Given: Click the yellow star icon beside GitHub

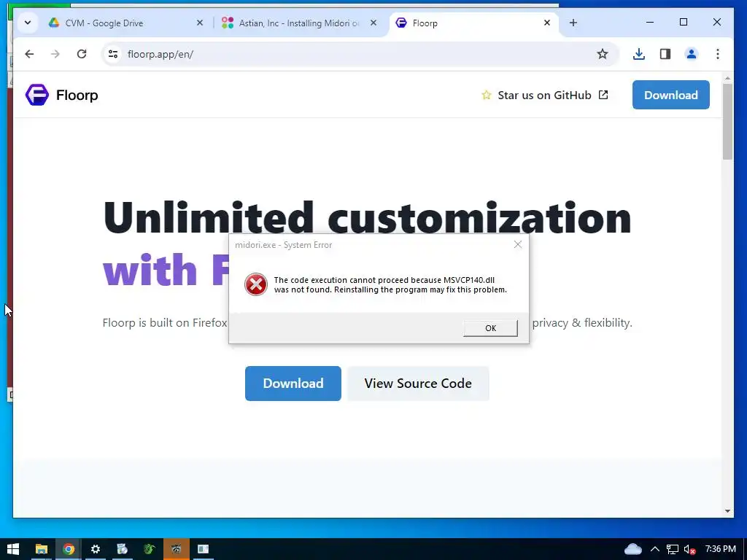Looking at the screenshot, I should point(487,96).
